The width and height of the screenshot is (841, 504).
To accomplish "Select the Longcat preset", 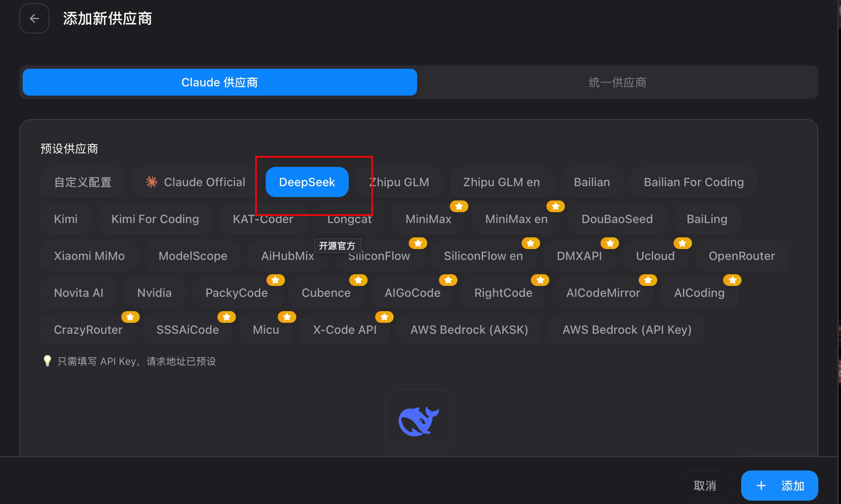I will tap(349, 219).
